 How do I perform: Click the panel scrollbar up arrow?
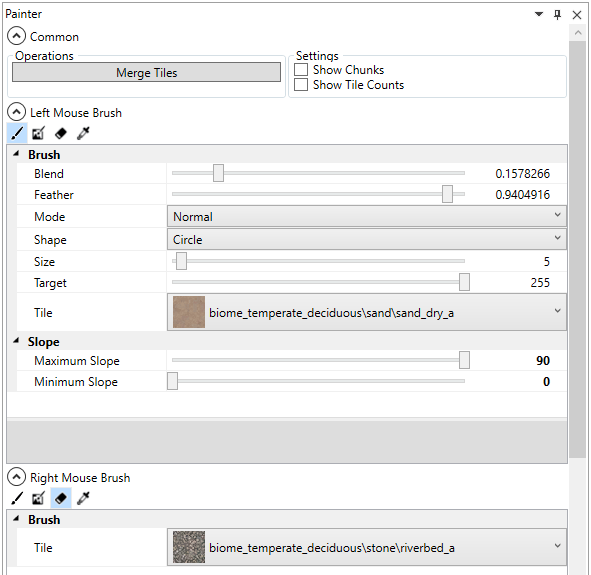[578, 33]
